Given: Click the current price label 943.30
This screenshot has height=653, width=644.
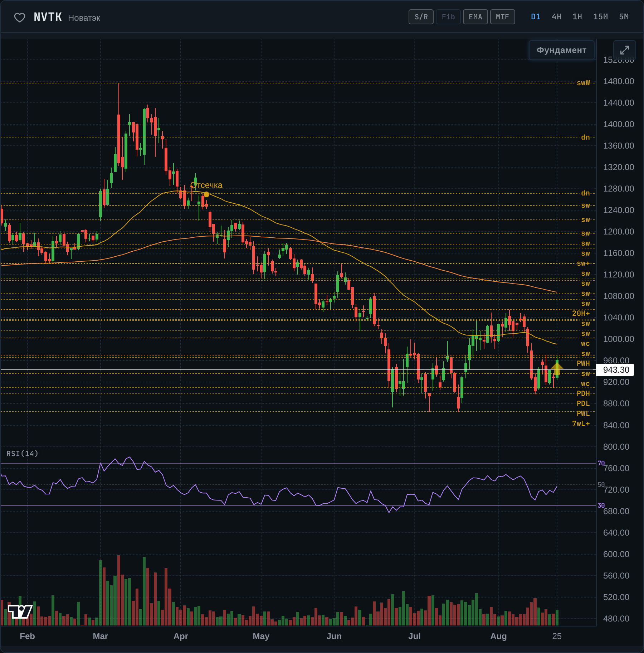Looking at the screenshot, I should coord(615,370).
